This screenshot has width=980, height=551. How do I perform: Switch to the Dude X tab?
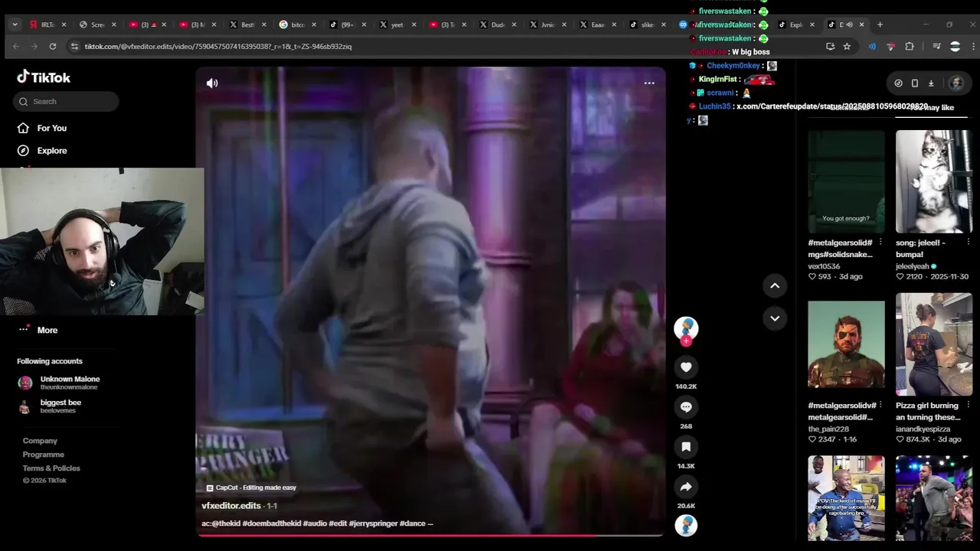[x=498, y=24]
